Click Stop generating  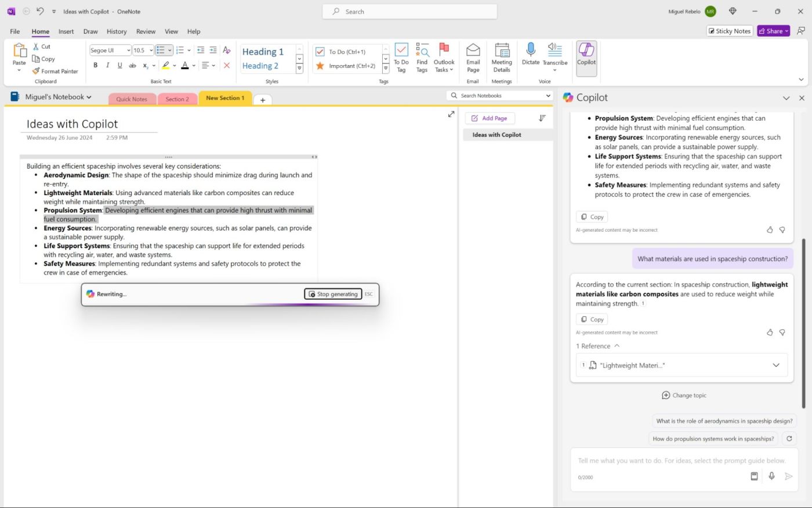(x=333, y=294)
